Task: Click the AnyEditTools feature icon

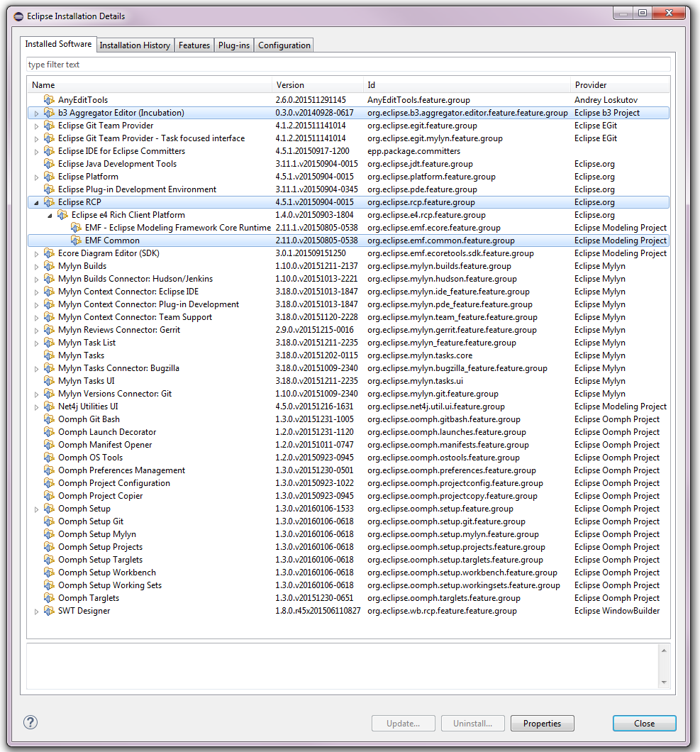Action: [49, 100]
